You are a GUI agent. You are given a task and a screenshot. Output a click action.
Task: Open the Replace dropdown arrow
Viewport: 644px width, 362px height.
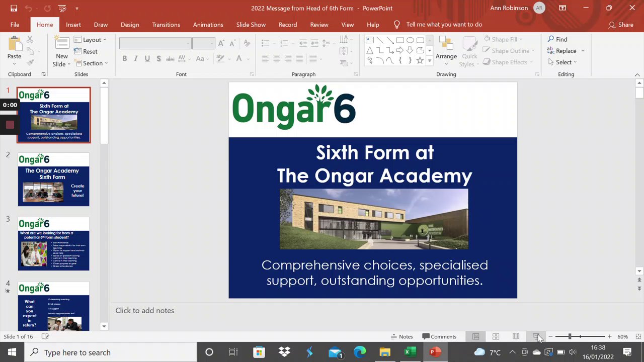coord(583,51)
